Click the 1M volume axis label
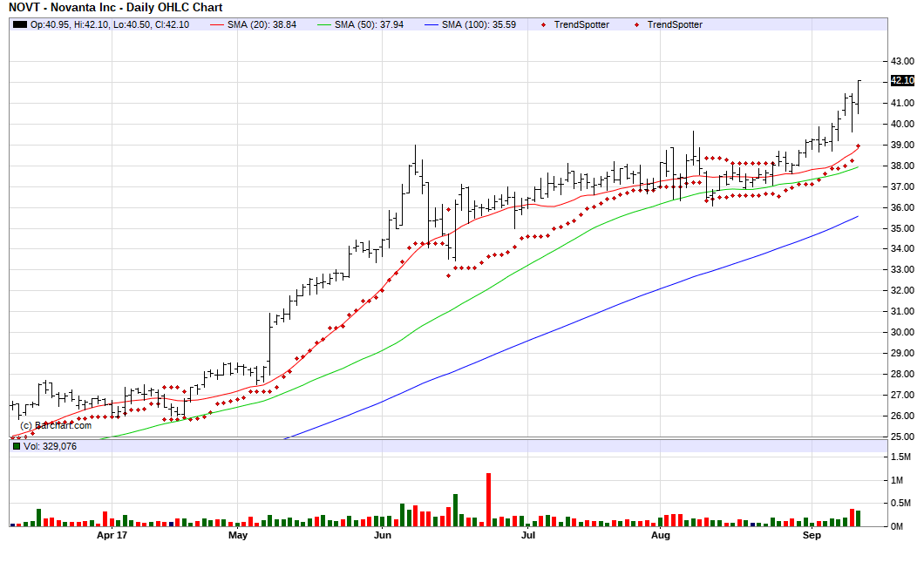The image size is (924, 562). click(897, 481)
